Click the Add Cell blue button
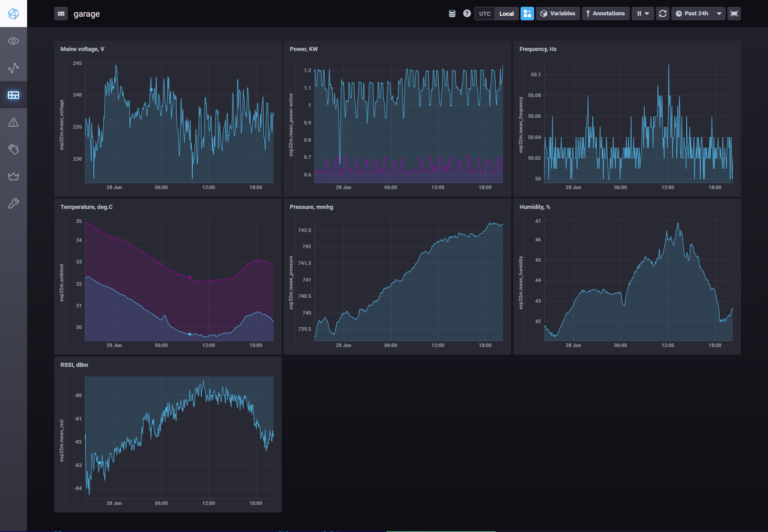768x532 pixels. point(527,14)
